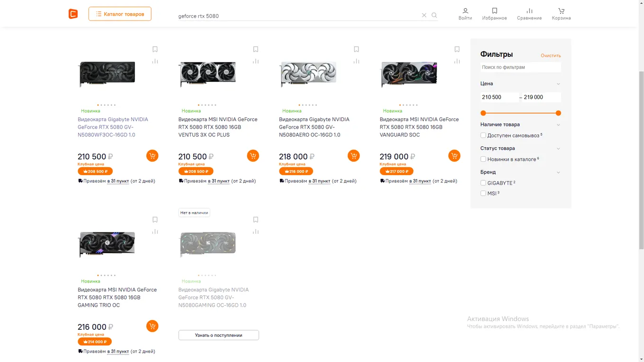Image resolution: width=644 pixels, height=362 pixels.
Task: Enable the Доступен самовывоз checkbox
Action: [x=483, y=135]
